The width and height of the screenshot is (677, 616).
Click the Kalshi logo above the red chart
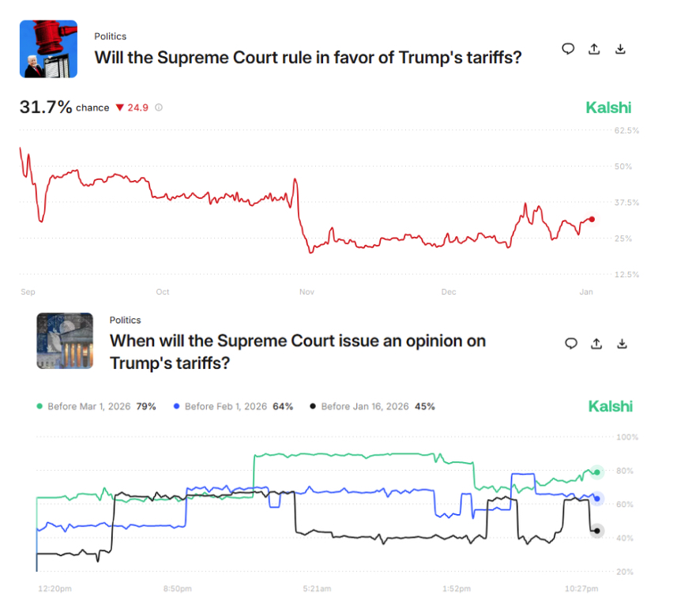tap(608, 107)
